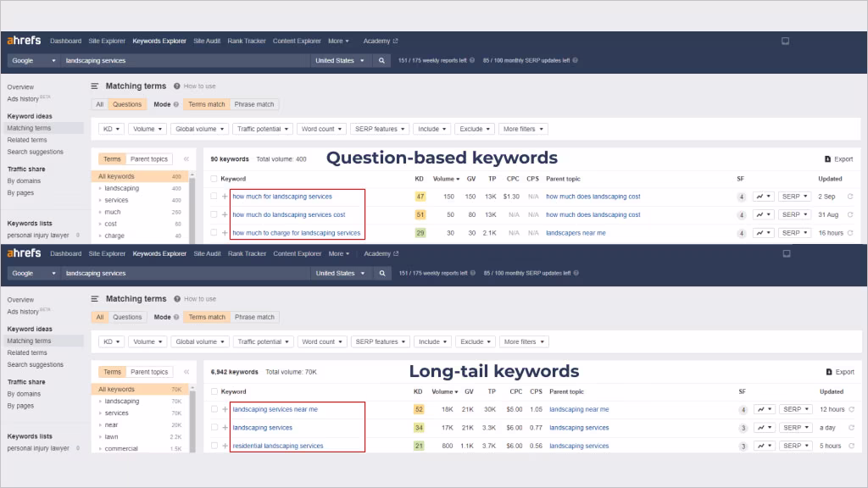The width and height of the screenshot is (868, 488).
Task: Click the Mode help icon in the Long-tail keywords panel
Action: [x=176, y=318]
